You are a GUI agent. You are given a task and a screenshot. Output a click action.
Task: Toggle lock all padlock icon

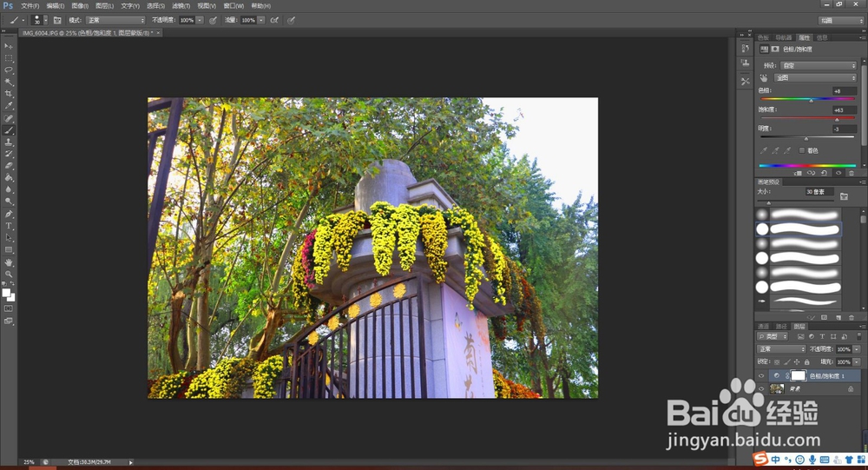click(x=807, y=362)
